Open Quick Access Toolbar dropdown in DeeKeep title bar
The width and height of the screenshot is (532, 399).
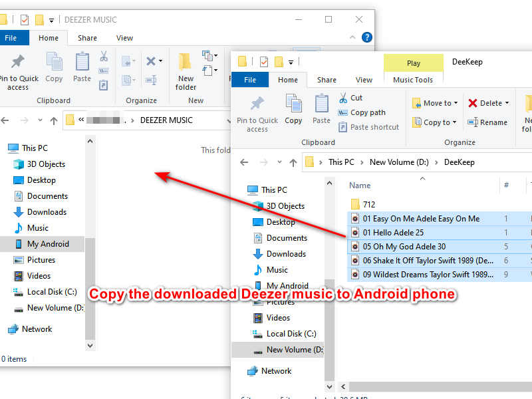coord(291,62)
